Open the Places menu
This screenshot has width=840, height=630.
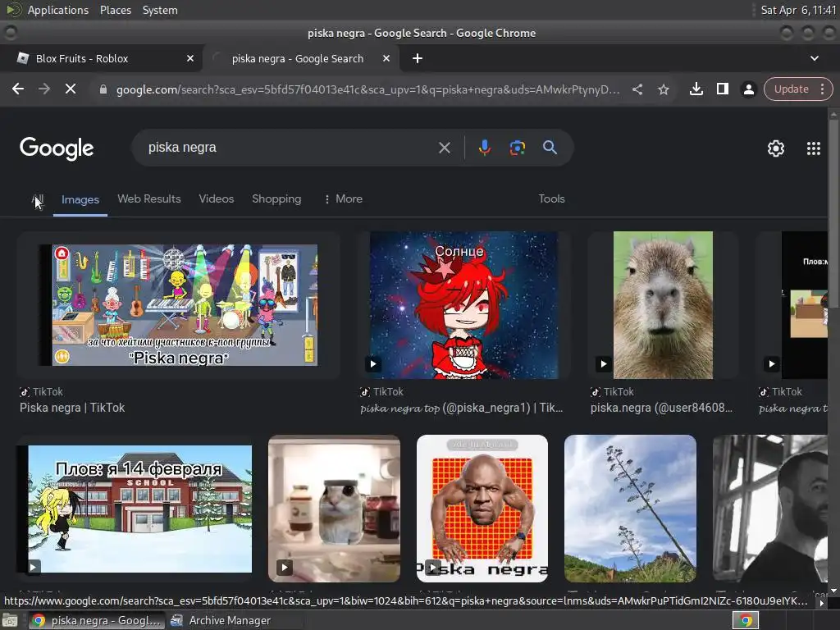115,10
